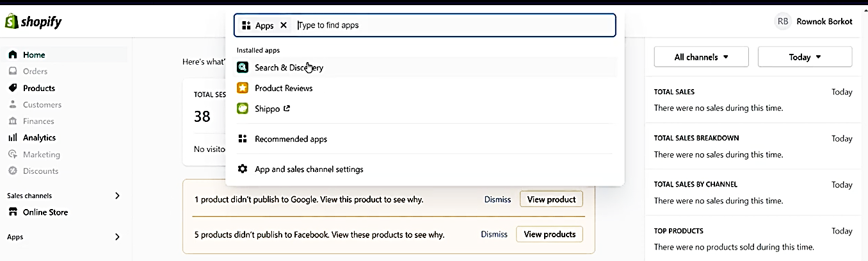Click TOTAL SALES card heading
The width and height of the screenshot is (868, 261).
(x=674, y=92)
